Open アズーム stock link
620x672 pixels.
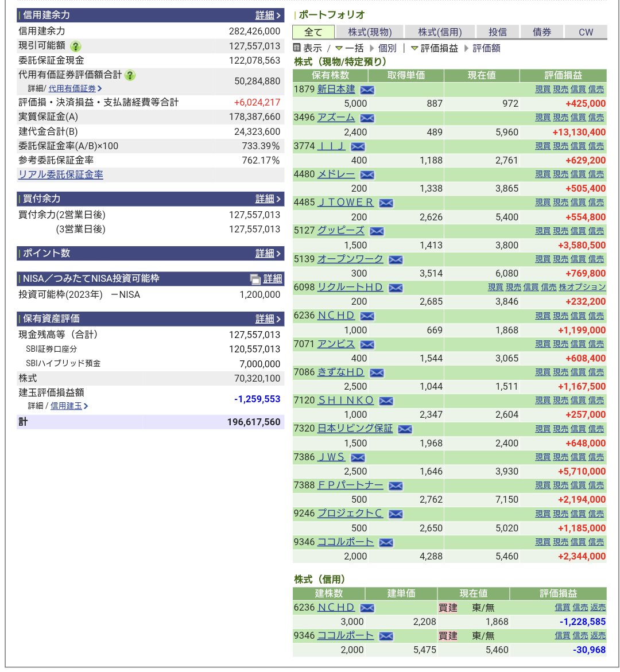pyautogui.click(x=336, y=118)
